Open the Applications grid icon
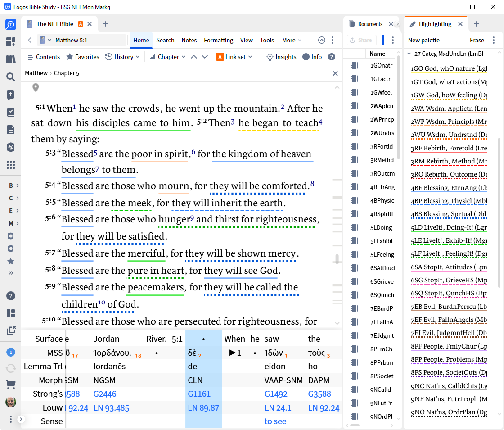Image resolution: width=504 pixels, height=430 pixels. [11, 164]
